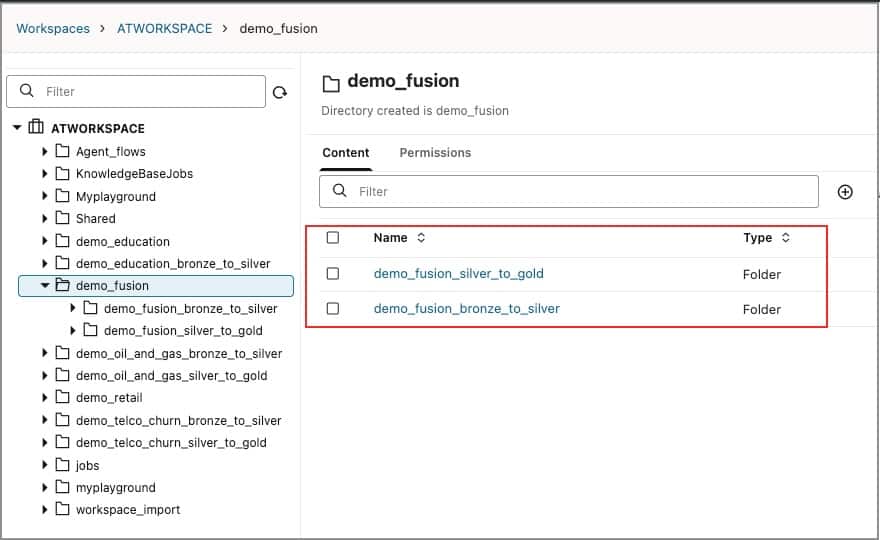Viewport: 880px width, 540px height.
Task: Check the demo_fusion_bronze_to_silver row checkbox
Action: 333,309
